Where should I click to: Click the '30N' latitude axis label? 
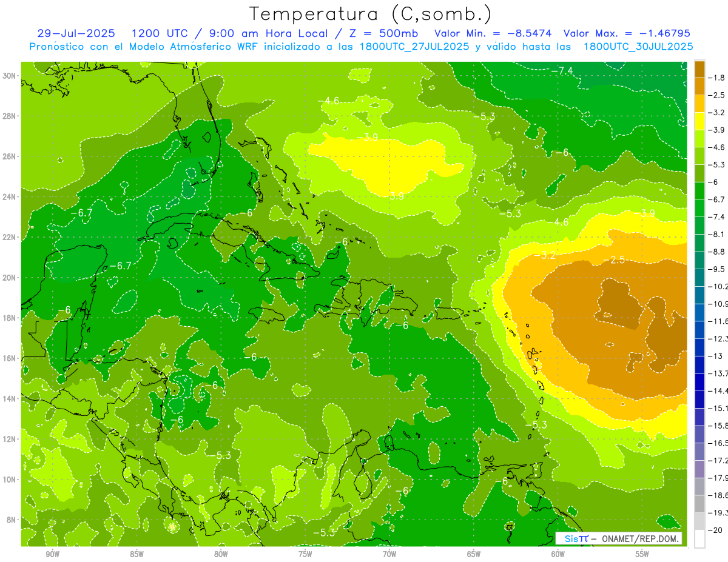click(10, 76)
